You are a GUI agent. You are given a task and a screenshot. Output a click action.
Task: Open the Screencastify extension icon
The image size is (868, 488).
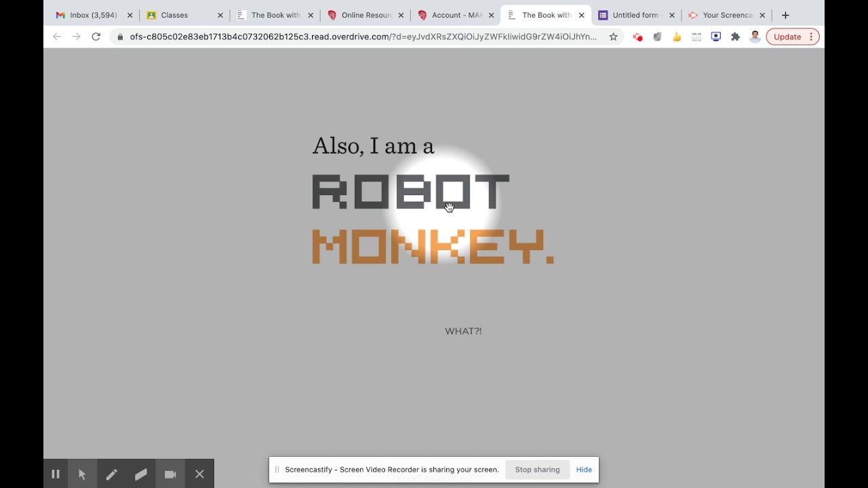(637, 37)
